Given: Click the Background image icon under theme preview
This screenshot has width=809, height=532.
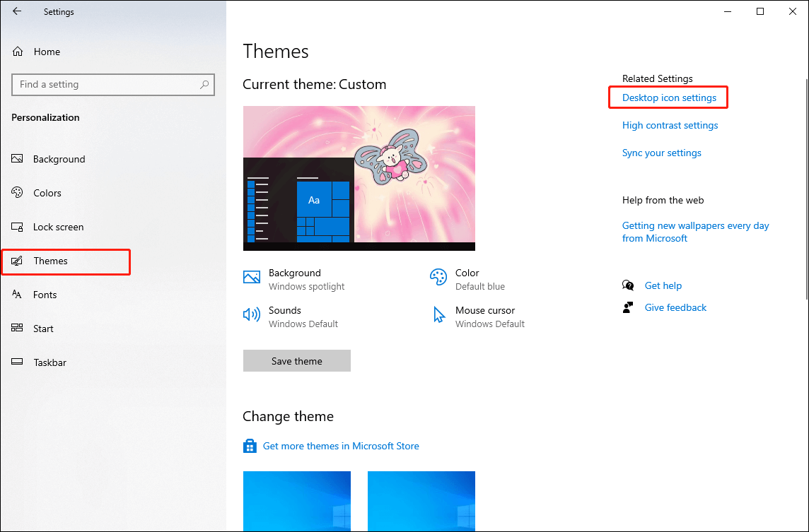Looking at the screenshot, I should click(x=252, y=278).
